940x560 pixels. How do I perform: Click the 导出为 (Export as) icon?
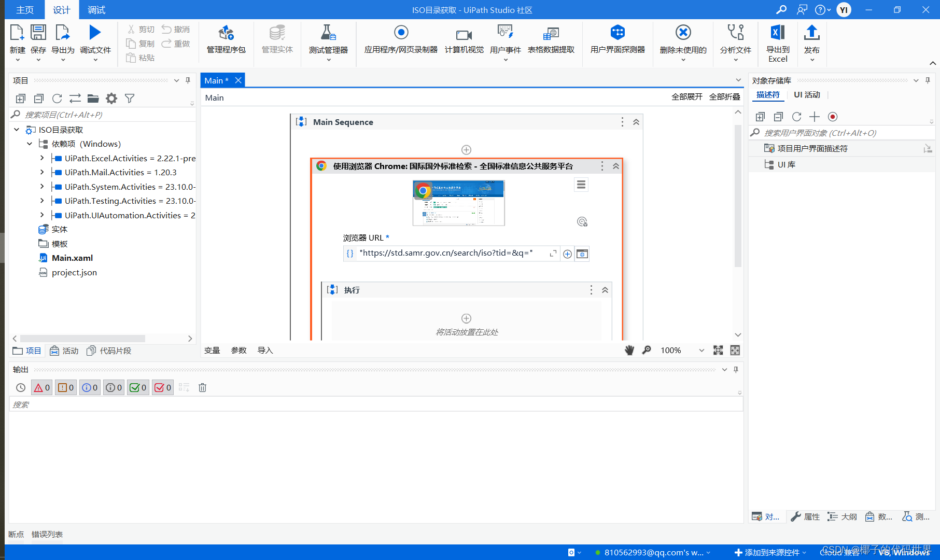pyautogui.click(x=63, y=33)
